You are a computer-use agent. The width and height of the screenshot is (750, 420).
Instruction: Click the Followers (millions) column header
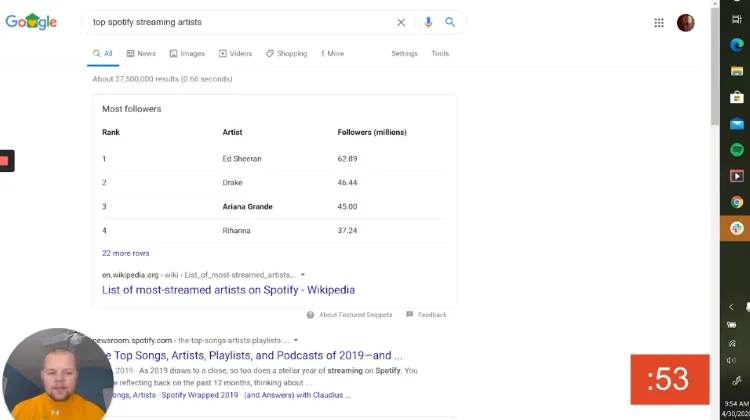coord(372,132)
